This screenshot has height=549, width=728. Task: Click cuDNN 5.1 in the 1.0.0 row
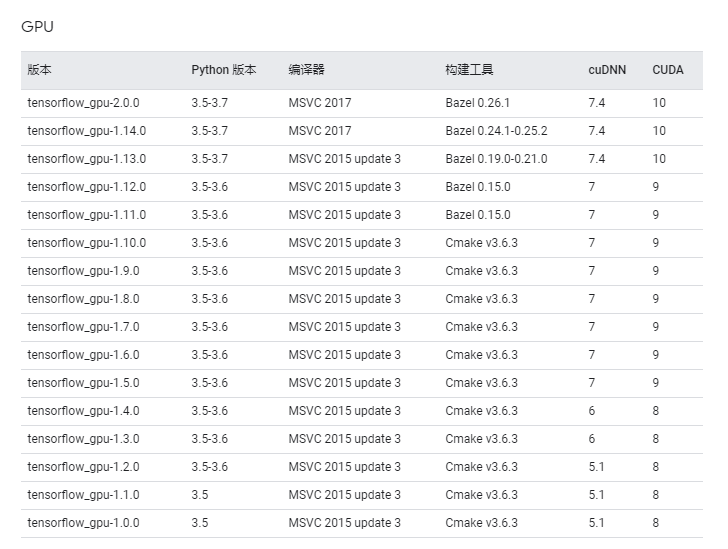[597, 523]
